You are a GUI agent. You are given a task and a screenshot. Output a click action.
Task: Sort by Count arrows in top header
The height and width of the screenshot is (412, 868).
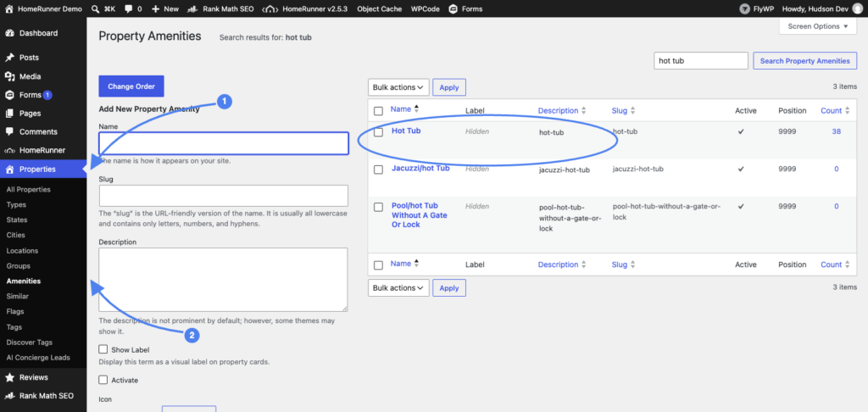click(847, 111)
